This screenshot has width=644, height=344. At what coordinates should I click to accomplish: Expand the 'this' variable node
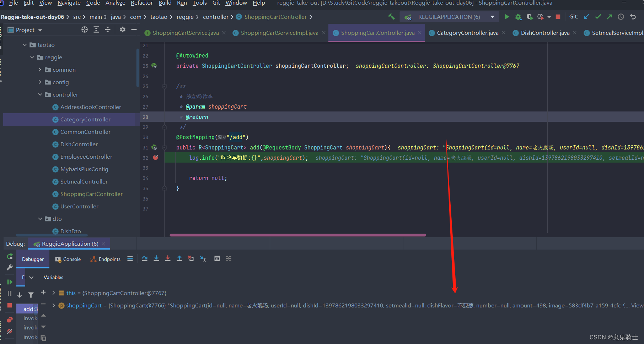[54, 293]
